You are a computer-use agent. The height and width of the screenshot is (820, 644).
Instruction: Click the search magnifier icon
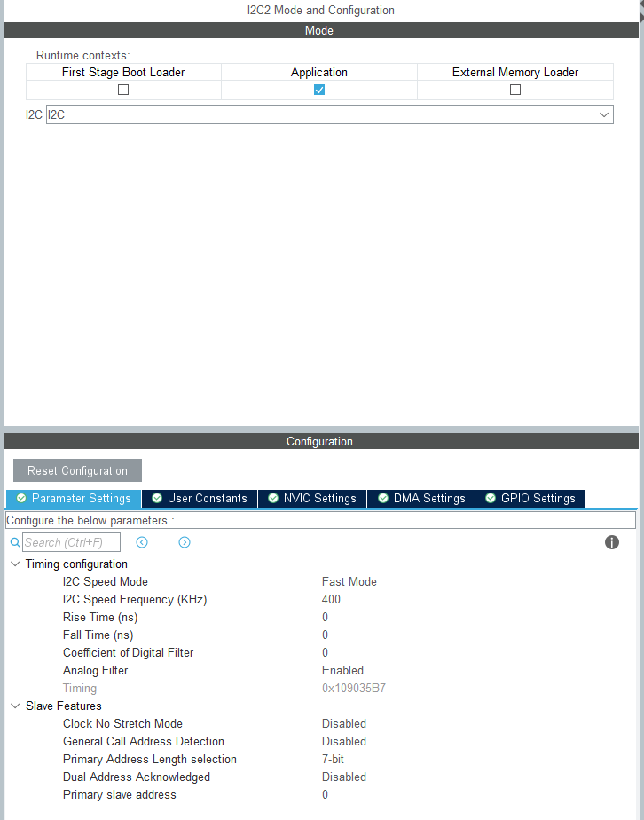[x=15, y=542]
